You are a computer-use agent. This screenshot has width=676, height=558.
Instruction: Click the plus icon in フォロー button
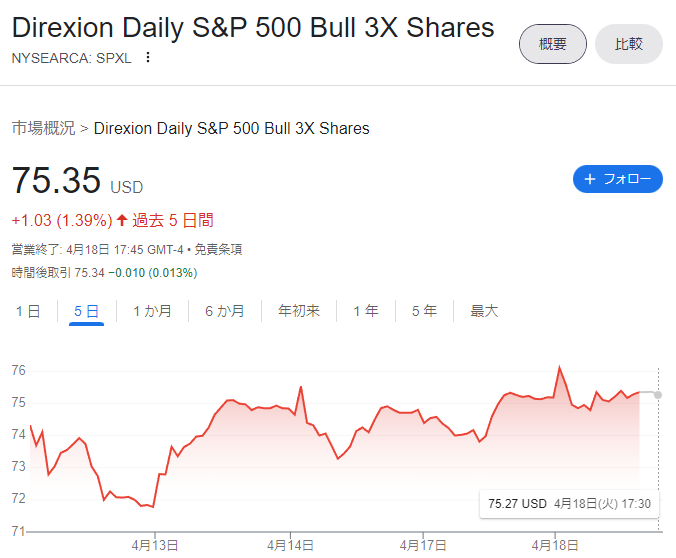coord(590,179)
